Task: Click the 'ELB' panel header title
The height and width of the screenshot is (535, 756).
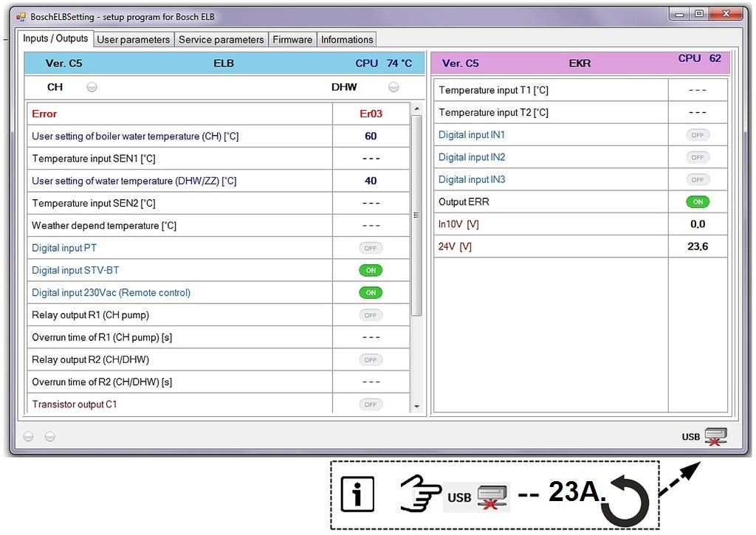Action: 224,63
